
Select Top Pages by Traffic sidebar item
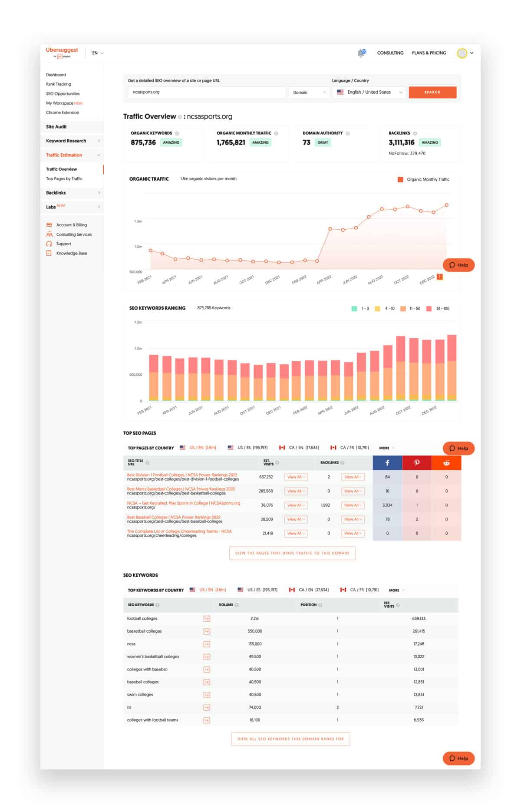(x=64, y=179)
